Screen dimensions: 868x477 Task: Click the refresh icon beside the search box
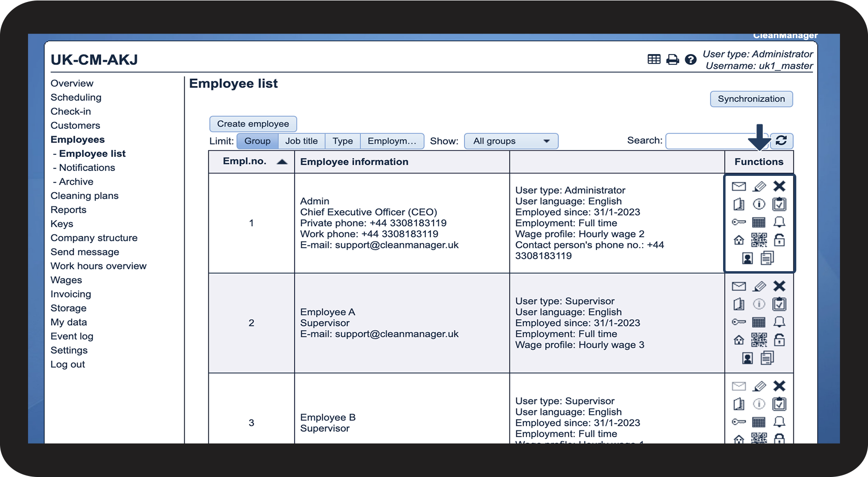[x=781, y=140]
